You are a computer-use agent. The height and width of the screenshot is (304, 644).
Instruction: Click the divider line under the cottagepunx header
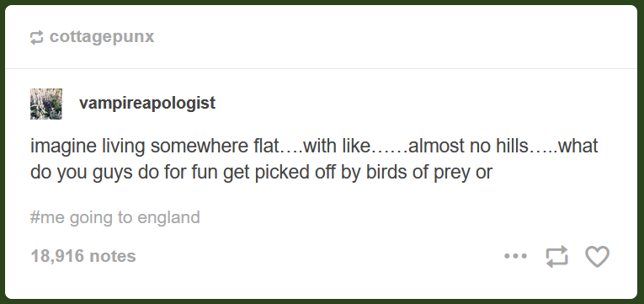pyautogui.click(x=322, y=68)
